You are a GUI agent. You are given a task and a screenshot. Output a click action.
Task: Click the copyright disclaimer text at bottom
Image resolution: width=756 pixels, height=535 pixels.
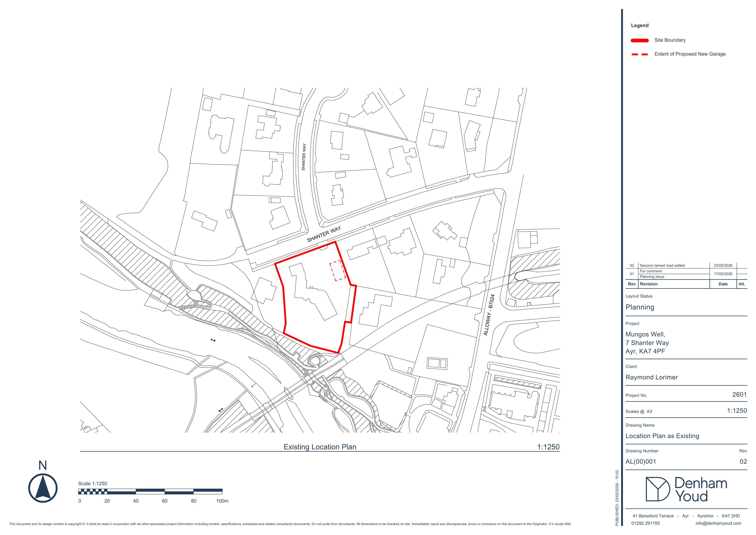(290, 524)
